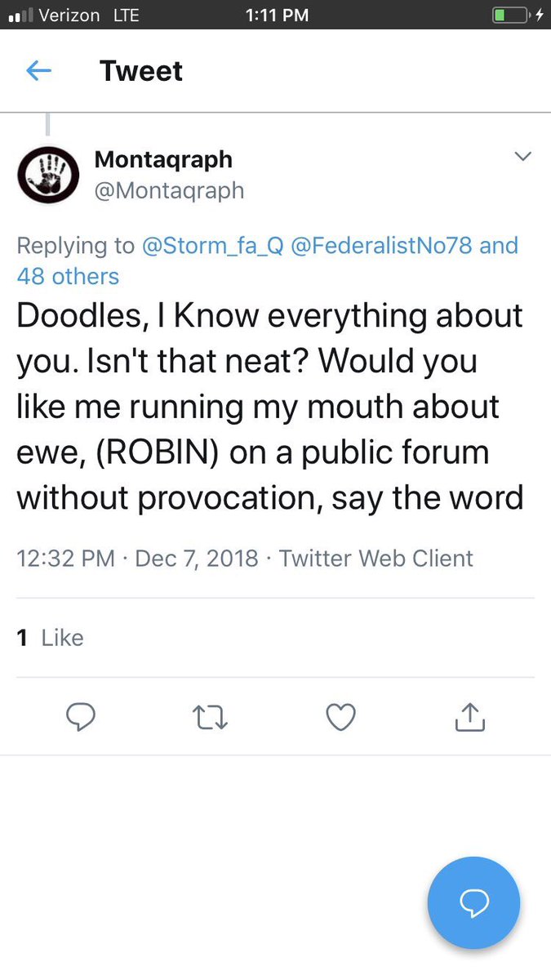Viewport: 551px width, 980px height.
Task: Tap the Montaqraph display name
Action: pos(163,158)
